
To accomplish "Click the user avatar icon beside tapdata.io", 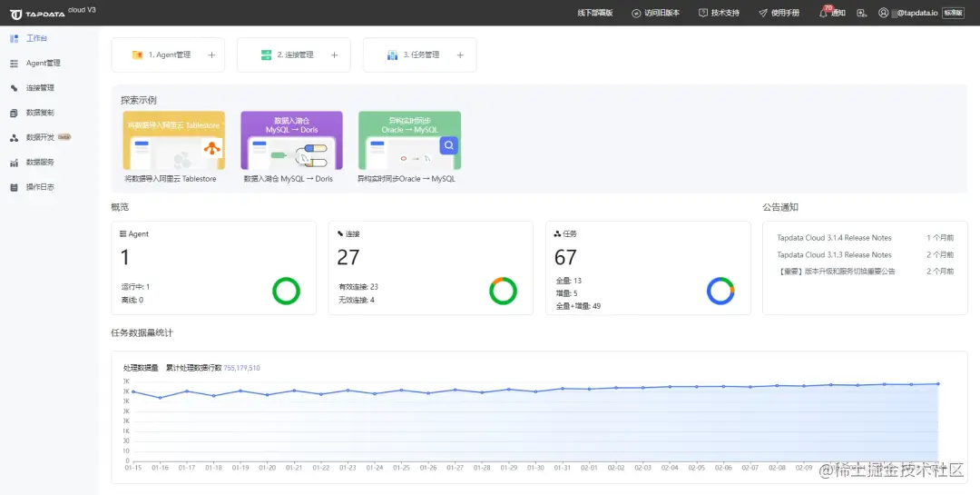I will [883, 13].
